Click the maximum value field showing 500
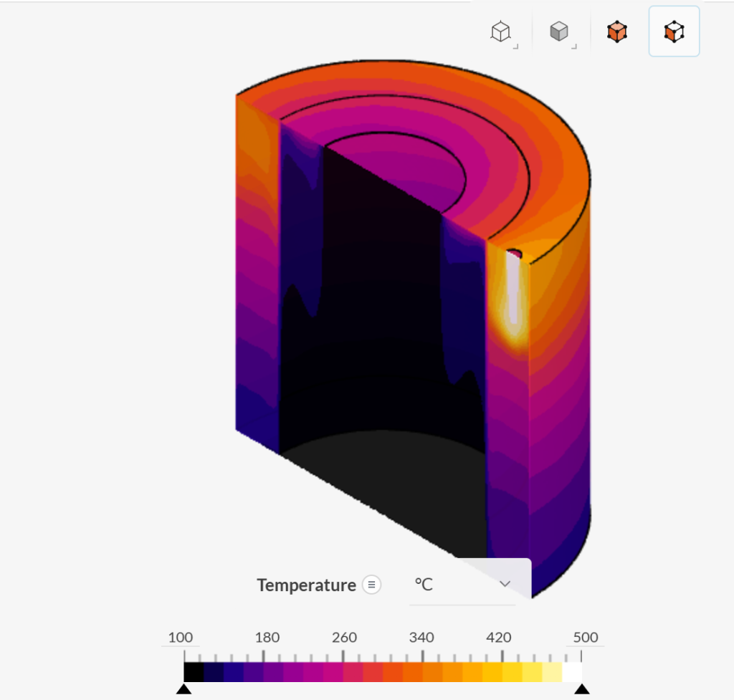The image size is (734, 700). pos(585,638)
